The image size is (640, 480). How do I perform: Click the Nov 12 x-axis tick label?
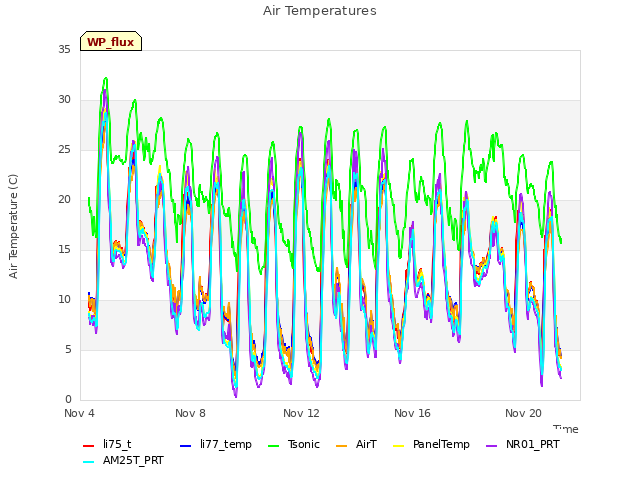(x=301, y=413)
